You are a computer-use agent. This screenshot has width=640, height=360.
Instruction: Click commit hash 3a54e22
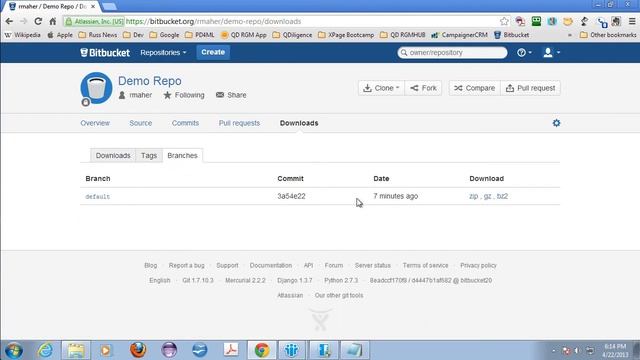pos(291,196)
